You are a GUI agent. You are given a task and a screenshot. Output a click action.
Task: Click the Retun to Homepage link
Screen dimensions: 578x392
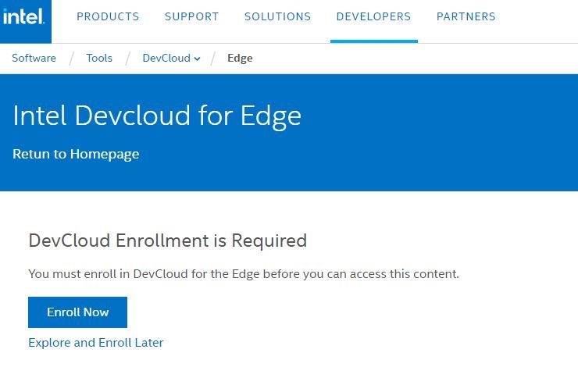[x=76, y=154]
